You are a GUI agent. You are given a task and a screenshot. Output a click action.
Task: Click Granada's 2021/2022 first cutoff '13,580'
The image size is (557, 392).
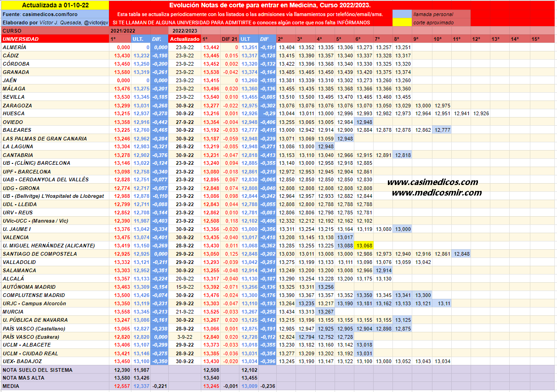[121, 72]
